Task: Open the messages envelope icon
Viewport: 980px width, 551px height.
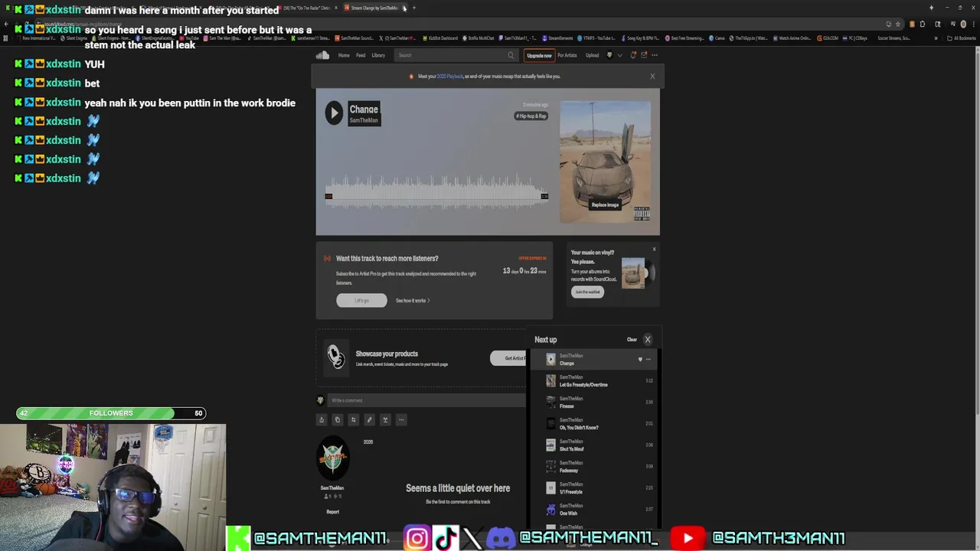Action: pos(644,55)
